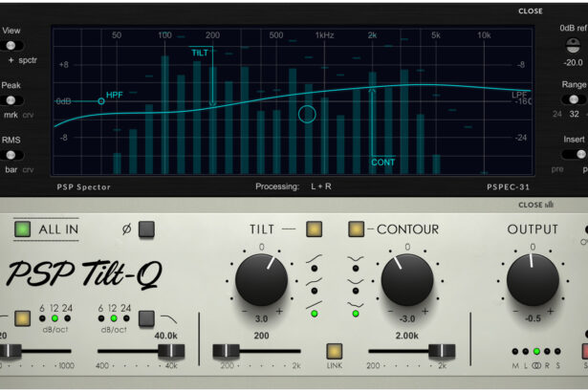Click the contour frequency value 2.00k
Viewport: 588px width, 392px height.
pos(407,336)
